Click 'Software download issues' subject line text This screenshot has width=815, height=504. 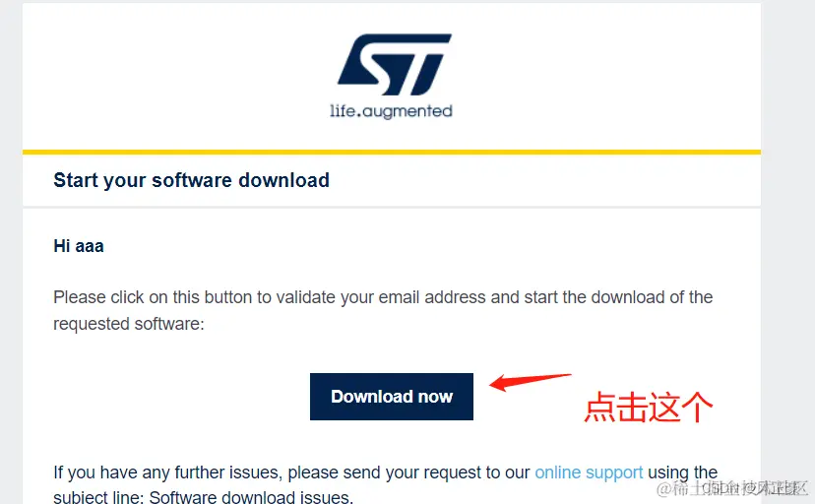[251, 497]
